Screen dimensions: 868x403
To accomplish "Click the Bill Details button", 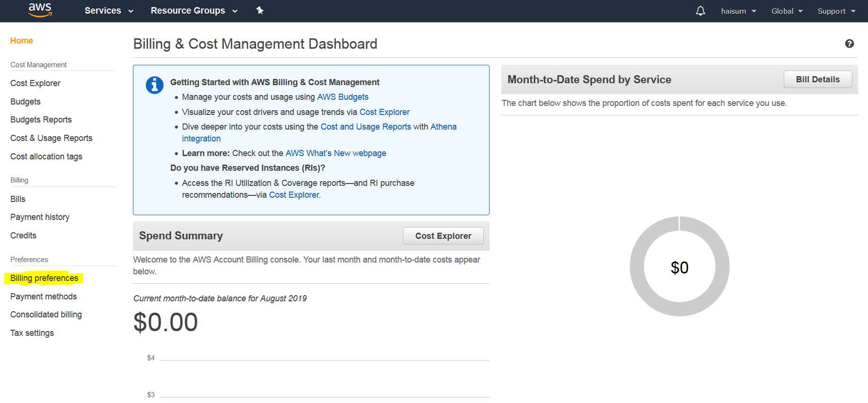I will pos(818,79).
